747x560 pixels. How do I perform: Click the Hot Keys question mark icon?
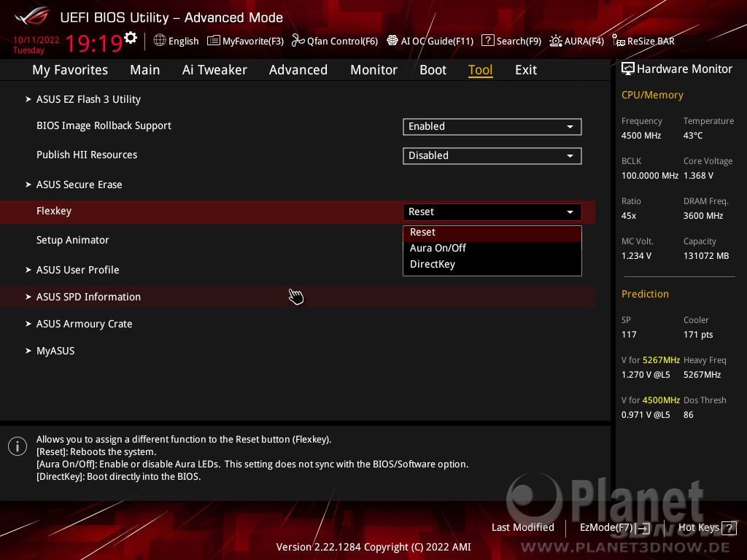pos(729,528)
